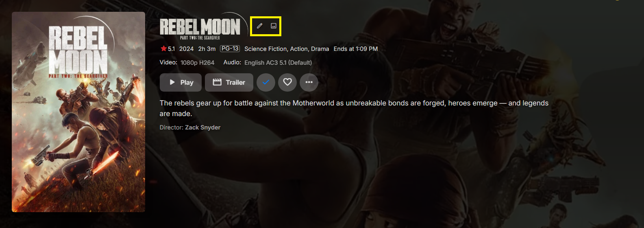
Task: Select the English AC3 5.1 audio track
Action: (278, 63)
